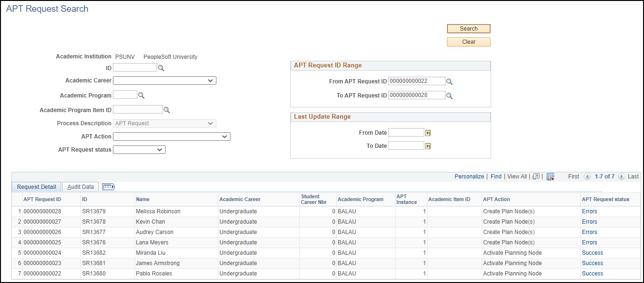The height and width of the screenshot is (283, 644).
Task: Open the Academic Program lookup magnifier
Action: pyautogui.click(x=140, y=95)
